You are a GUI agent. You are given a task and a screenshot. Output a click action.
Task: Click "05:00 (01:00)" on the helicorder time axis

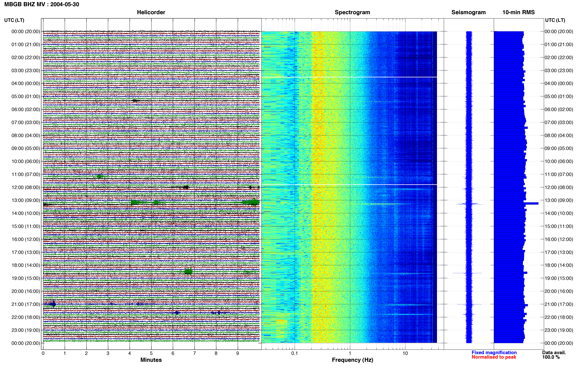coord(26,96)
